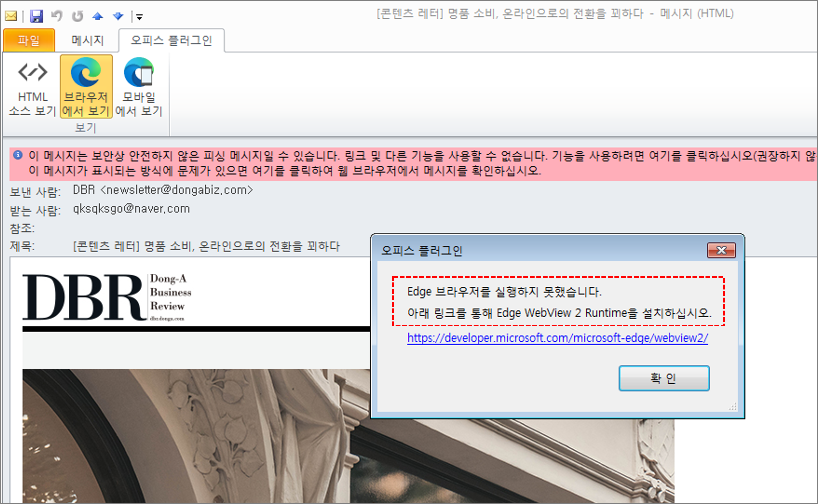This screenshot has height=504, width=818.
Task: Click the redo arrow icon
Action: (x=77, y=16)
